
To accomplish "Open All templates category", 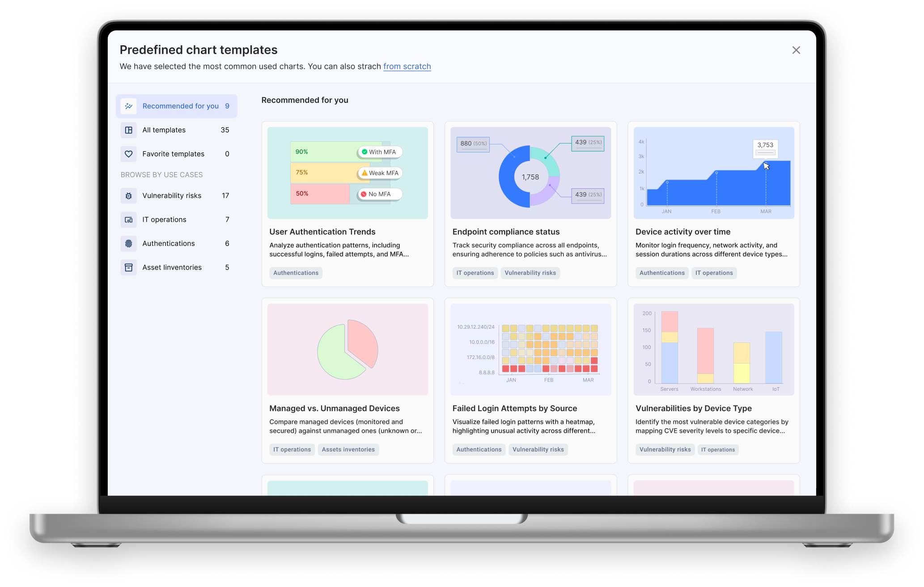I will coord(176,130).
